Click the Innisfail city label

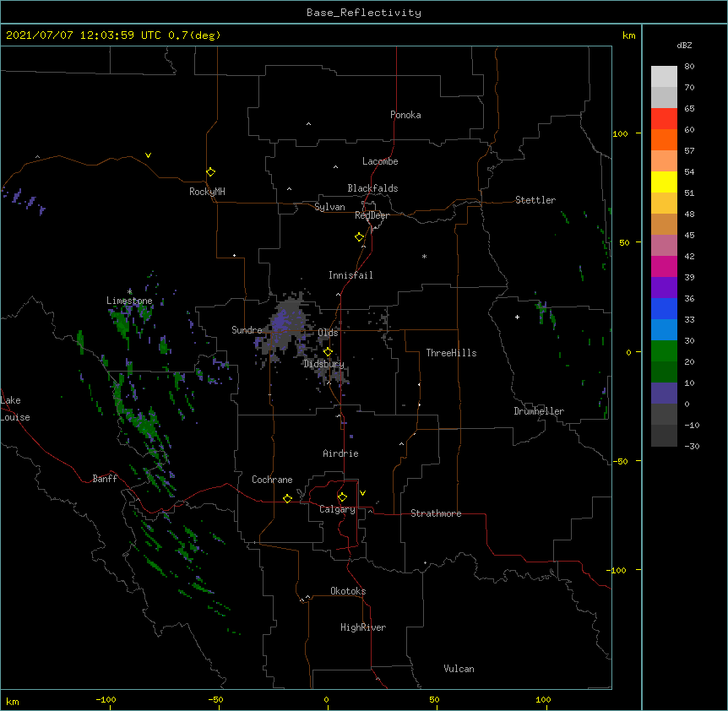[x=350, y=275]
